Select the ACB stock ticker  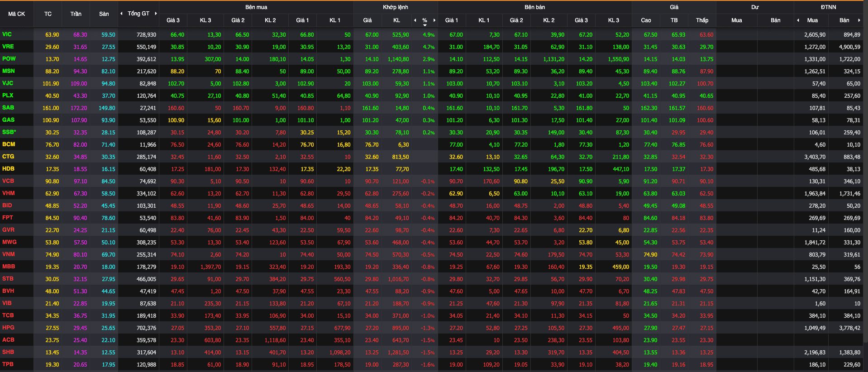tap(8, 340)
